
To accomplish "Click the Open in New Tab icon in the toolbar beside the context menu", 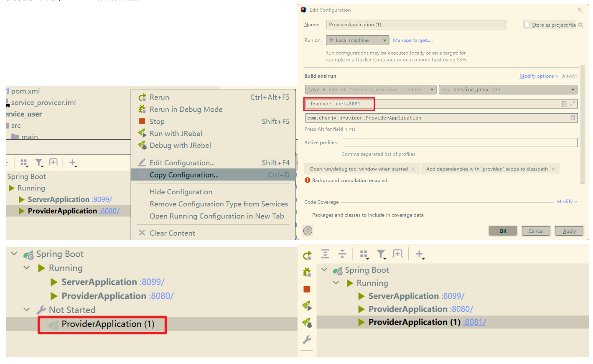I will coord(53,162).
